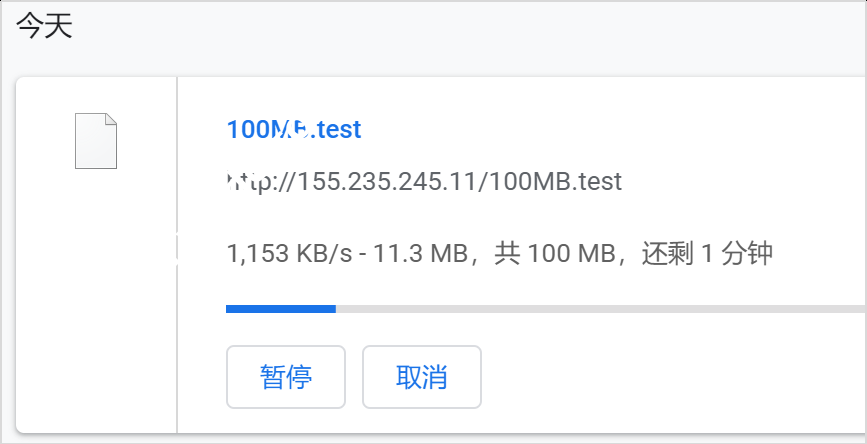867x444 pixels.
Task: Select the 今天 date header
Action: (45, 27)
